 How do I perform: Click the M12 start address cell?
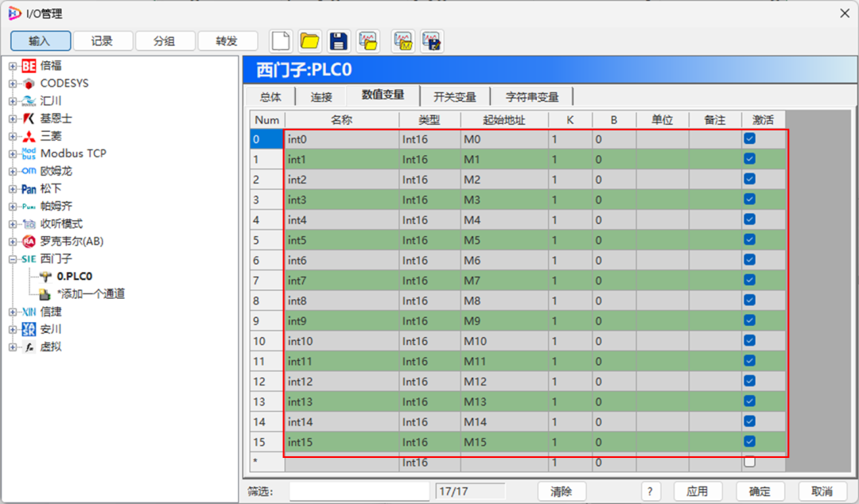[x=504, y=382]
